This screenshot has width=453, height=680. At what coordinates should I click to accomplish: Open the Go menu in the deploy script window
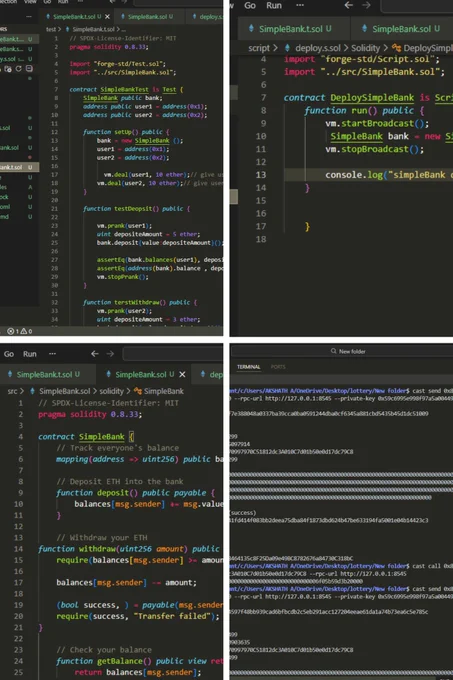[x=250, y=5]
